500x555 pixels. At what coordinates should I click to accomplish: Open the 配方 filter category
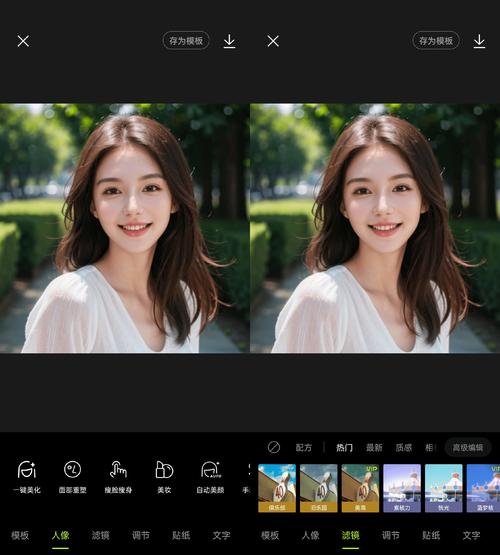click(x=304, y=448)
